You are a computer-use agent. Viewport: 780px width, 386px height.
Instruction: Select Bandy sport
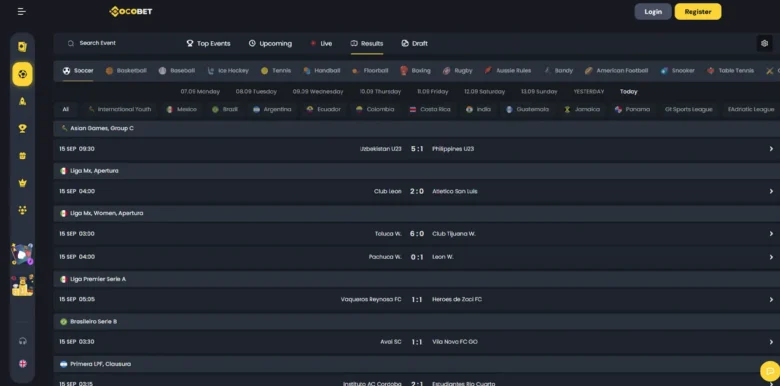[558, 71]
